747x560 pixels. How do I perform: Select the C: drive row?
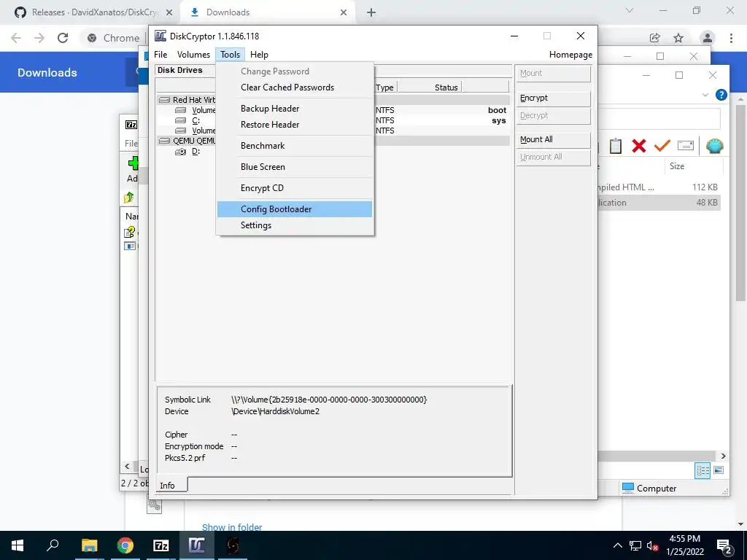point(333,120)
